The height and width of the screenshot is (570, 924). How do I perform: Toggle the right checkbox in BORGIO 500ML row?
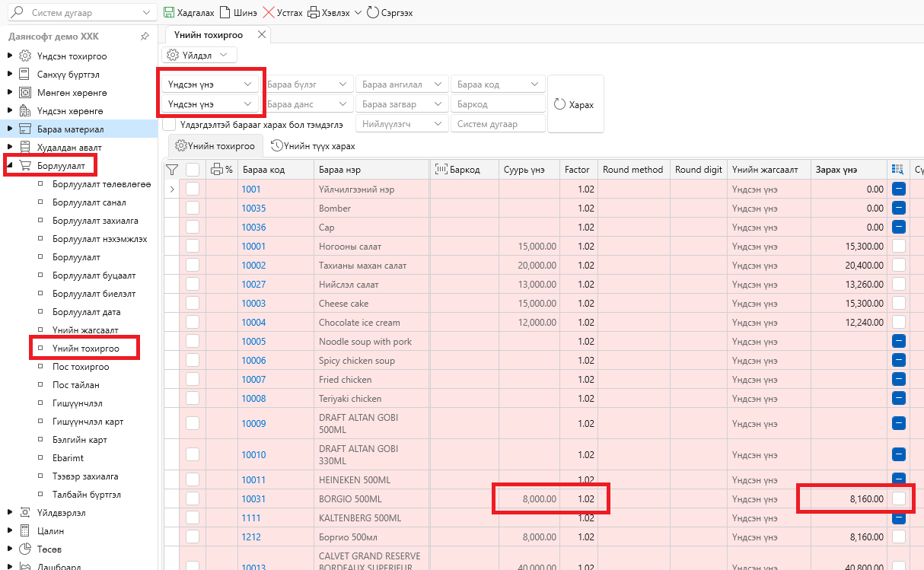[x=898, y=498]
